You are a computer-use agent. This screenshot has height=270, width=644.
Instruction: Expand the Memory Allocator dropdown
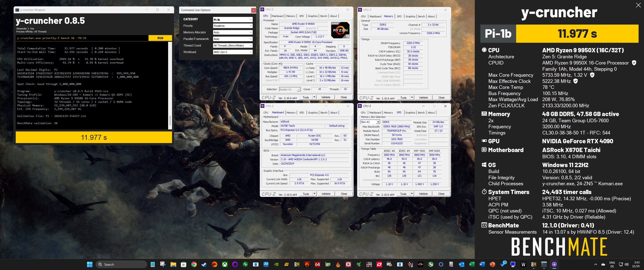233,32
